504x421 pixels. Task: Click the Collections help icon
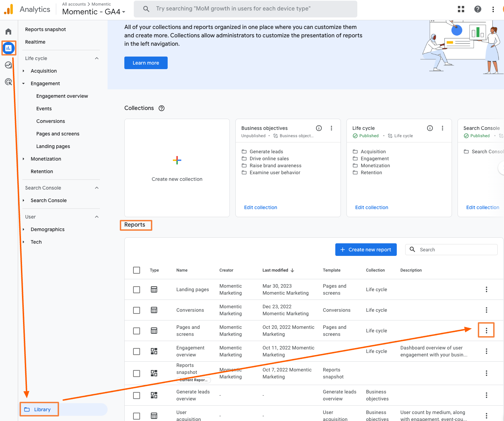(161, 108)
